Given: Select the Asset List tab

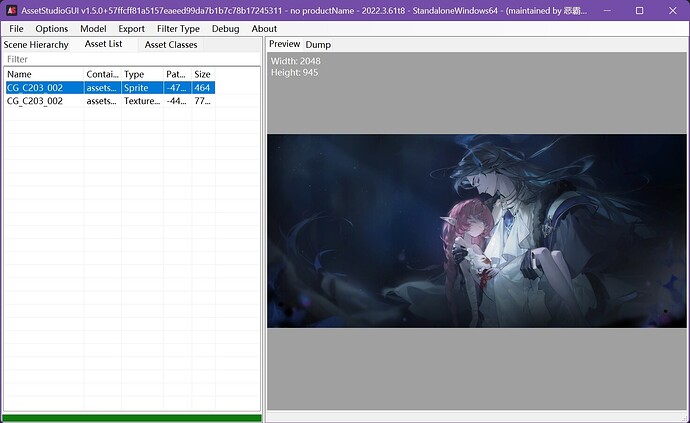Looking at the screenshot, I should tap(103, 45).
